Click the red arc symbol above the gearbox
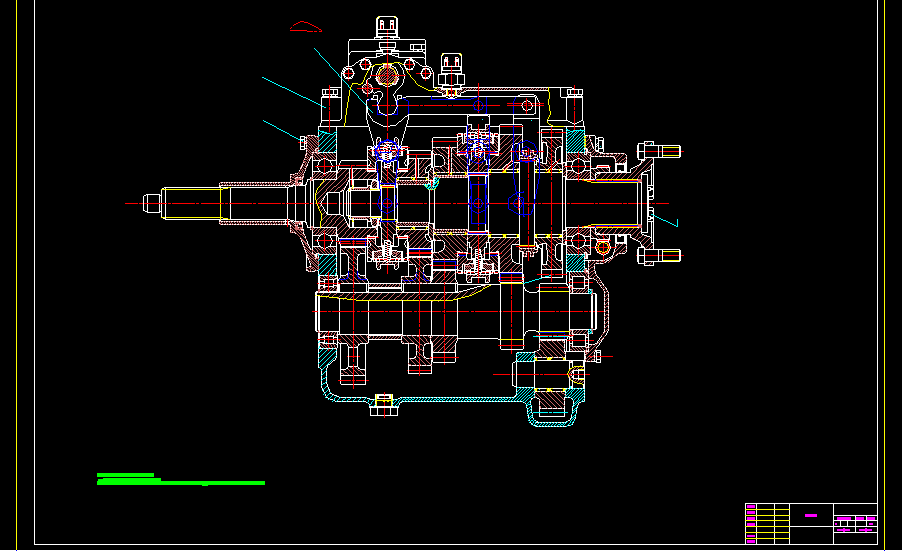902x551 pixels. (305, 27)
